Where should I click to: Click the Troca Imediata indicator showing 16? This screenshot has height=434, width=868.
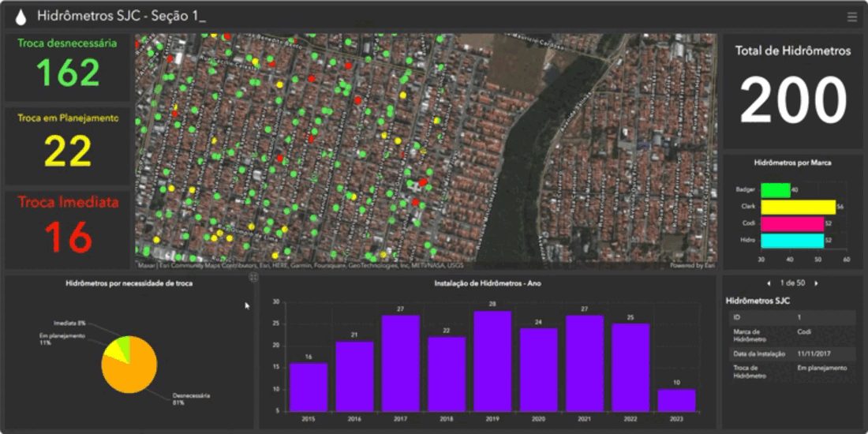[68, 230]
